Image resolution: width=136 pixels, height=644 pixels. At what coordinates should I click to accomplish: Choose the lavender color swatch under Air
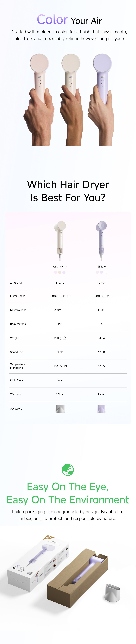[x=64, y=272]
